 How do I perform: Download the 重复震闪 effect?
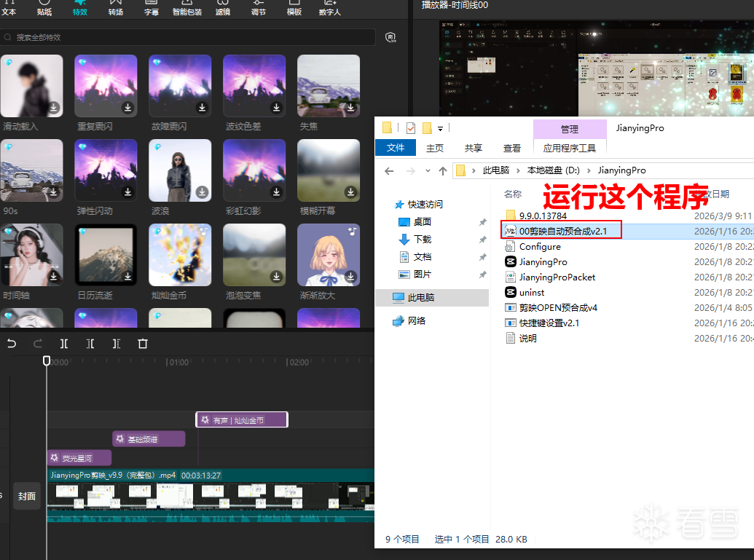(x=128, y=107)
